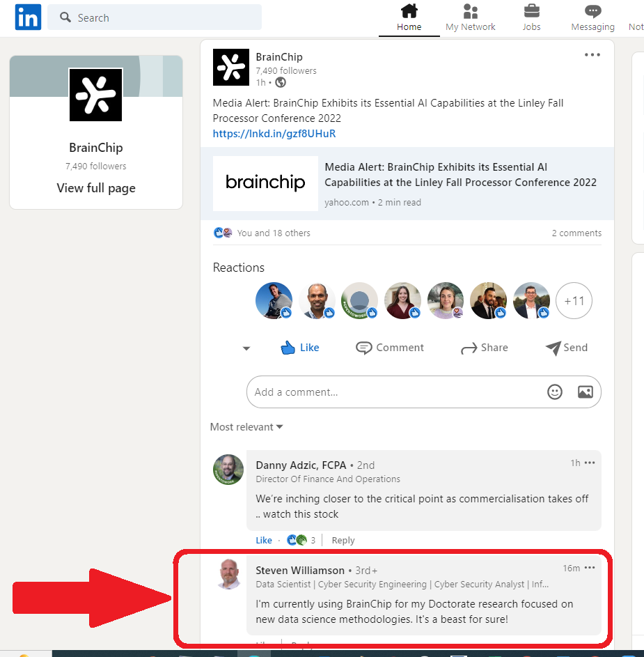
Task: Focus the Search field
Action: 155,17
